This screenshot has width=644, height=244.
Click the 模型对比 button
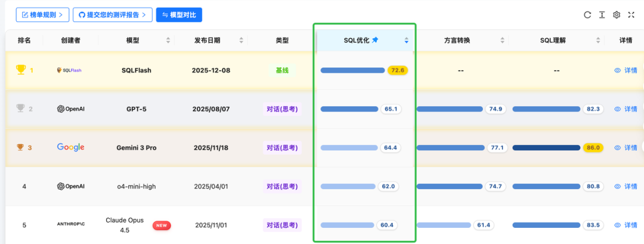(x=179, y=15)
